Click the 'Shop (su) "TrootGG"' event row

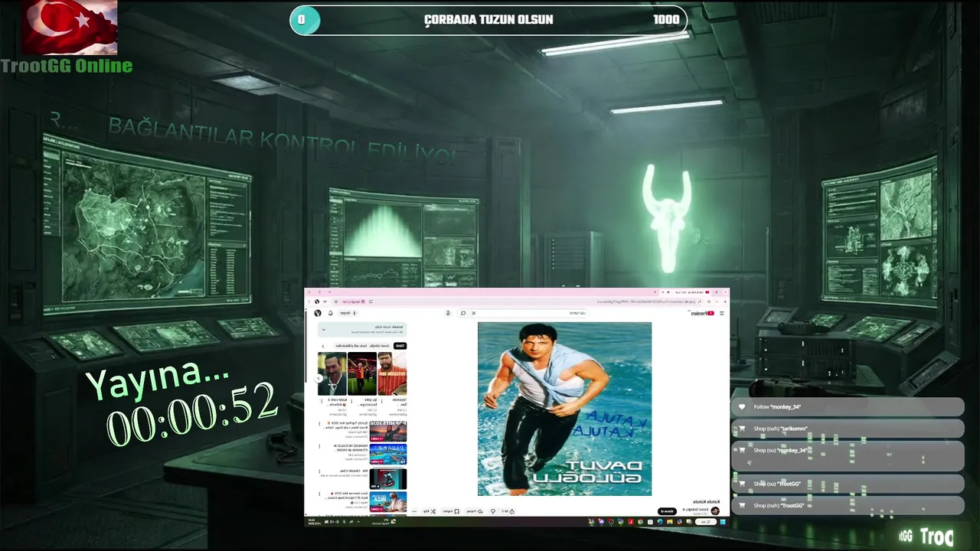[848, 484]
